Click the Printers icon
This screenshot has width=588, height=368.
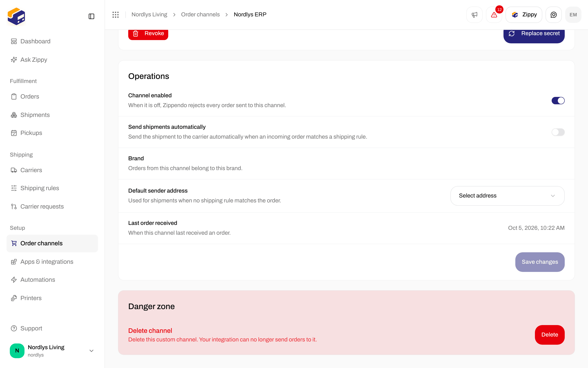pos(14,298)
